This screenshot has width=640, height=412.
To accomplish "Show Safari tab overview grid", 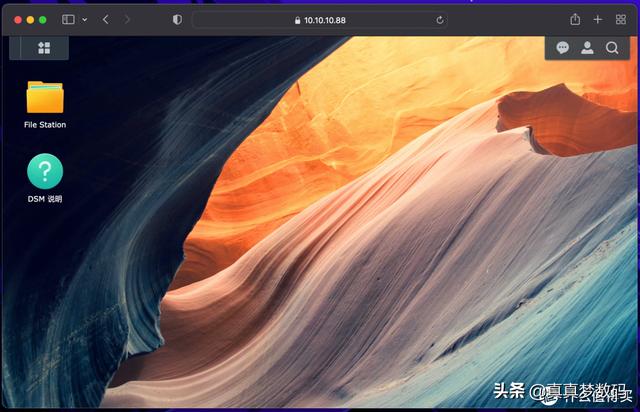I will click(x=620, y=19).
